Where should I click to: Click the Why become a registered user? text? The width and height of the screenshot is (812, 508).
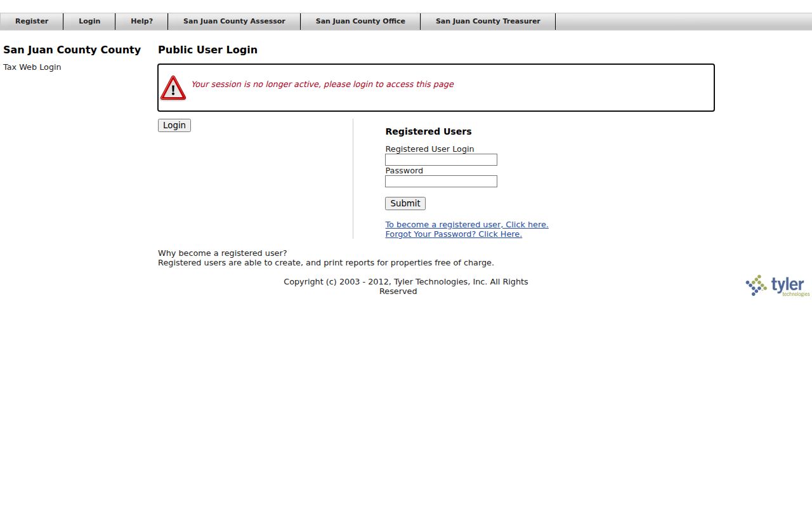point(222,253)
